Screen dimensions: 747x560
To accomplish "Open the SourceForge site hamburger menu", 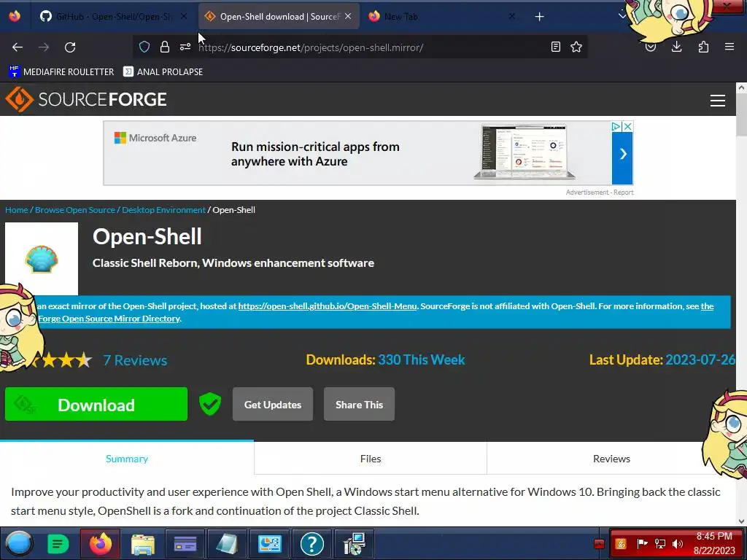I will 718,101.
